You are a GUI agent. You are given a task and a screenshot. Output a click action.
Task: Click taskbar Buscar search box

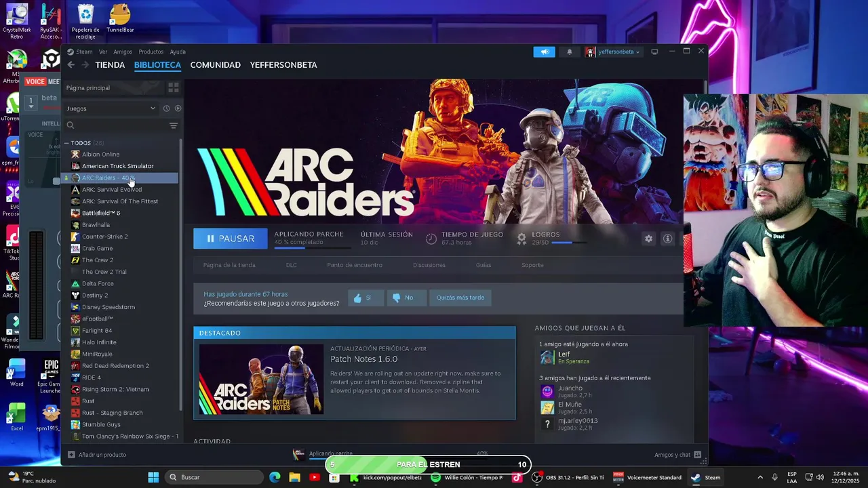point(214,477)
